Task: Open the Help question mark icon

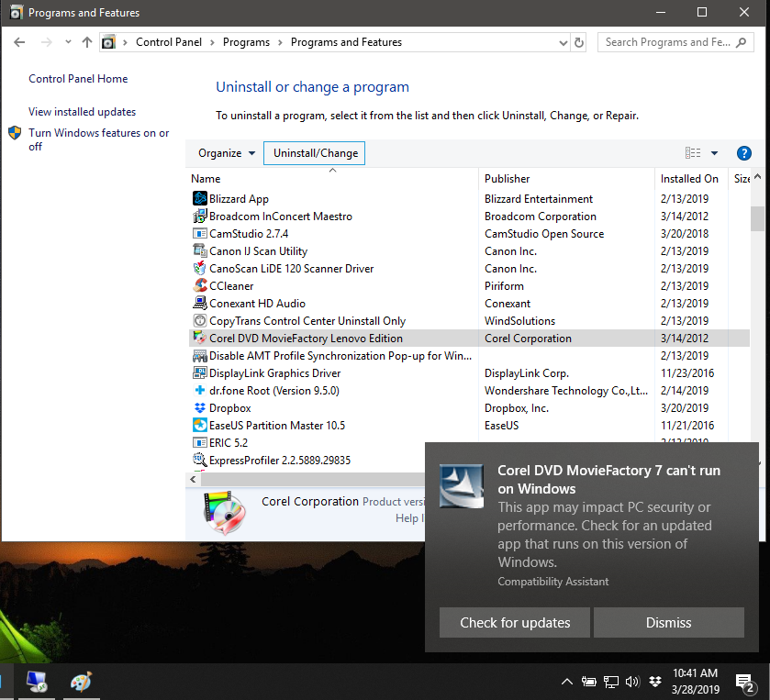Action: [743, 152]
